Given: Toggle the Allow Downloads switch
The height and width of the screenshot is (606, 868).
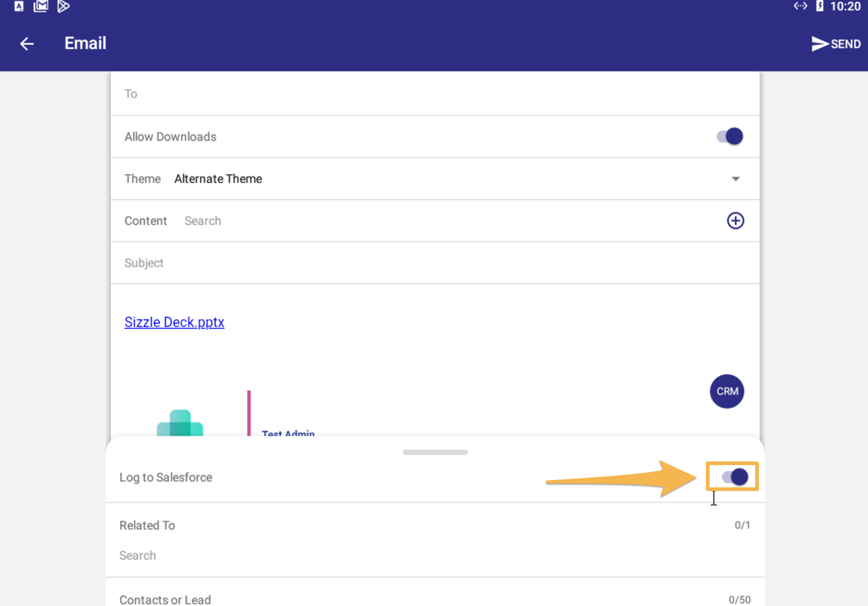Looking at the screenshot, I should (730, 137).
